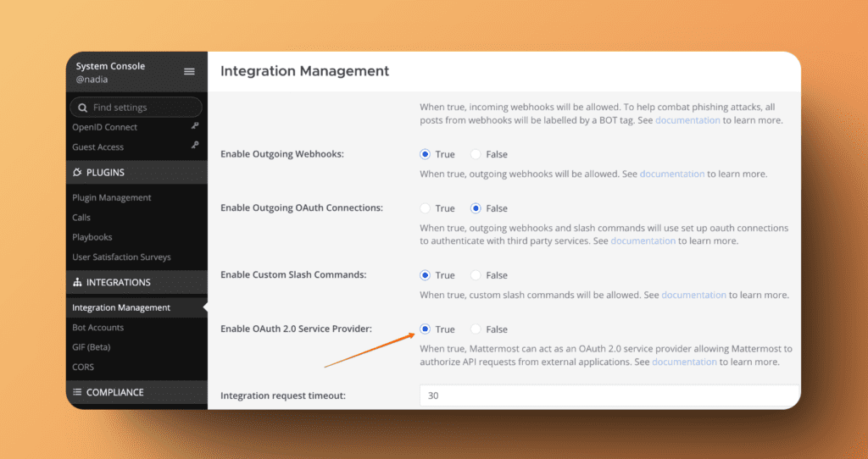This screenshot has height=459, width=868.
Task: Select False for Enable OAuth 2.0 Service Provider
Action: coord(476,329)
